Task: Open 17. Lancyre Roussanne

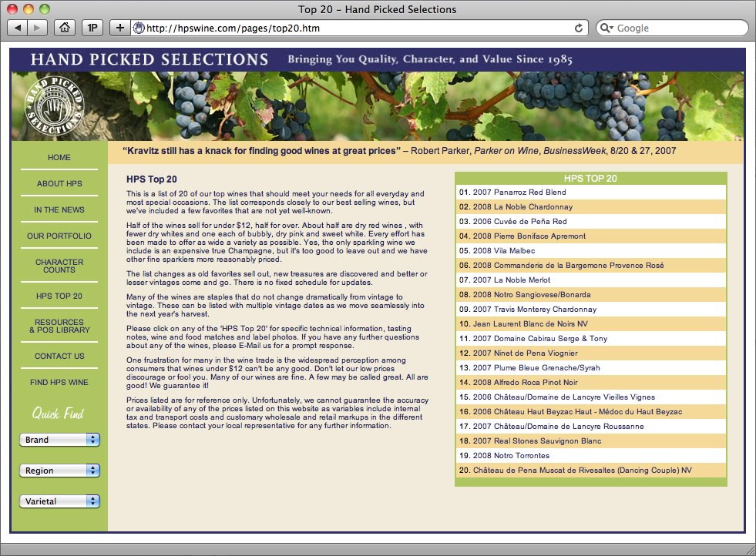Action: (590, 427)
